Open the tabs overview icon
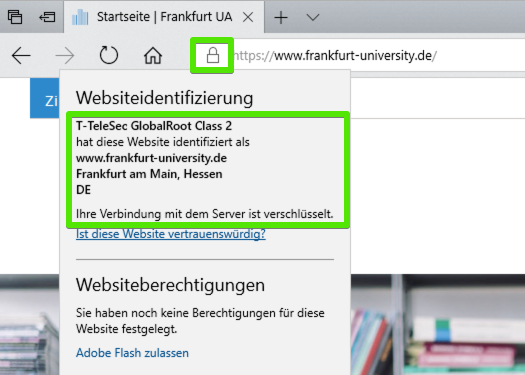Screen dimensions: 525x375 click(15, 17)
